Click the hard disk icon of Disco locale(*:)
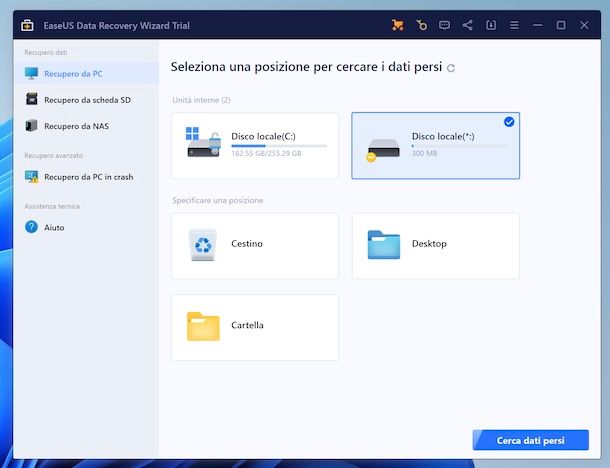Image resolution: width=610 pixels, height=468 pixels. [383, 150]
